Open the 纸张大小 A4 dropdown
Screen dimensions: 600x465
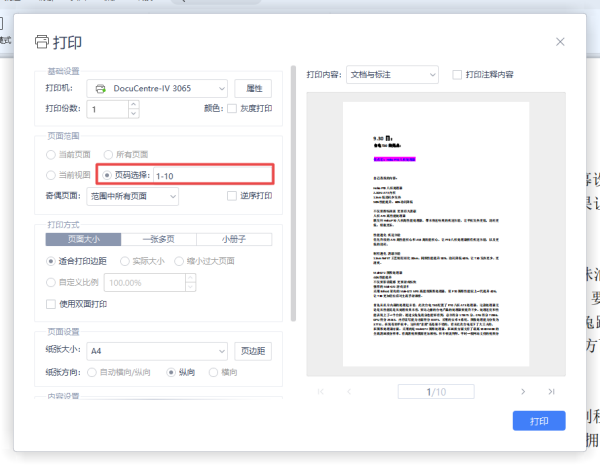(157, 351)
